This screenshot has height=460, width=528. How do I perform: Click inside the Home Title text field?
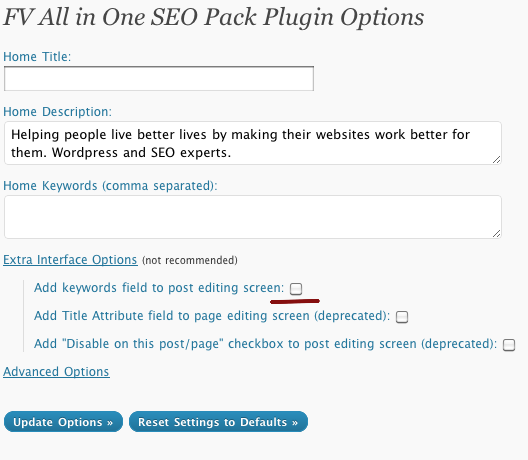[x=159, y=78]
